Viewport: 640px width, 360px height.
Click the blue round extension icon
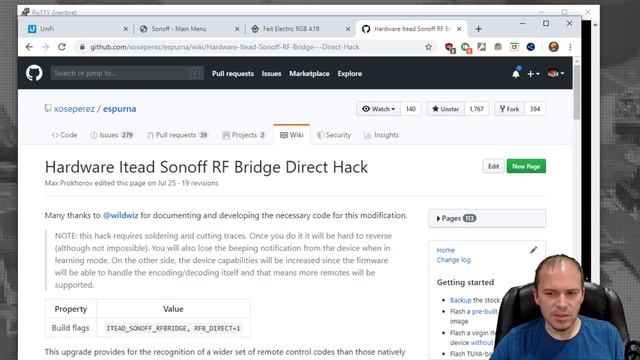531,47
